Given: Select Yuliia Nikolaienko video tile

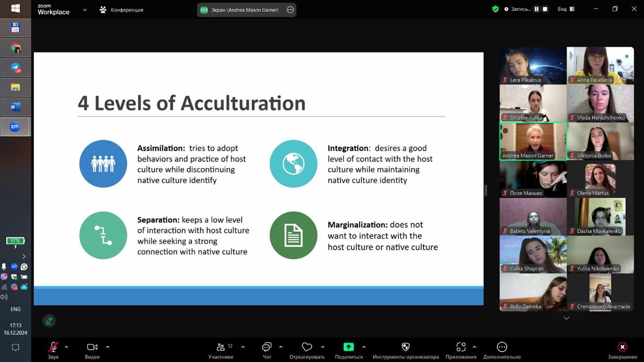Looking at the screenshot, I should pyautogui.click(x=600, y=254).
